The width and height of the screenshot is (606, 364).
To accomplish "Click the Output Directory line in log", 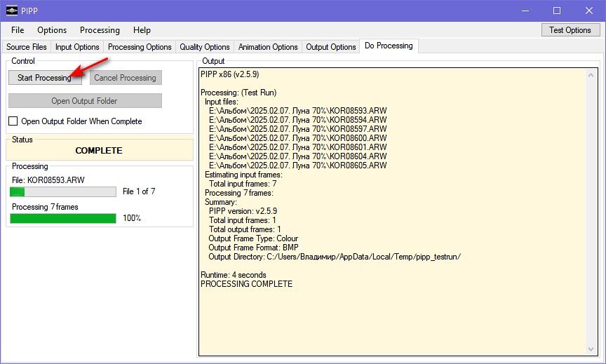I will (x=335, y=257).
